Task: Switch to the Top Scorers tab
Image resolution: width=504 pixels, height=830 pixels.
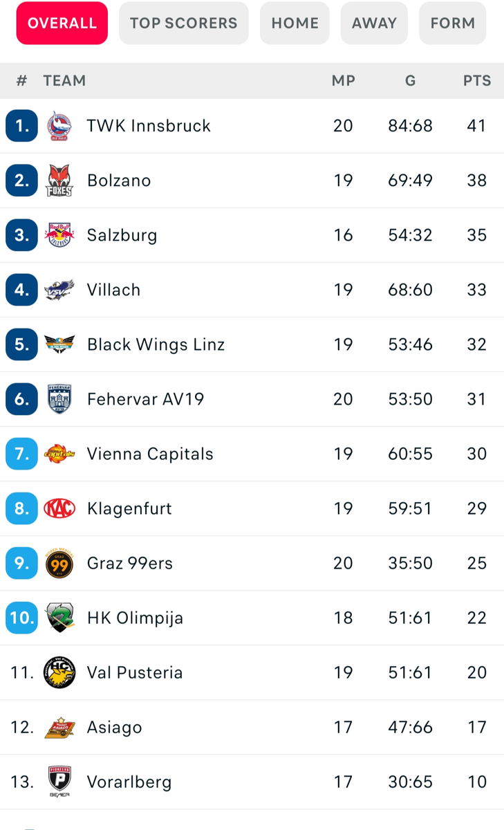Action: pos(184,23)
